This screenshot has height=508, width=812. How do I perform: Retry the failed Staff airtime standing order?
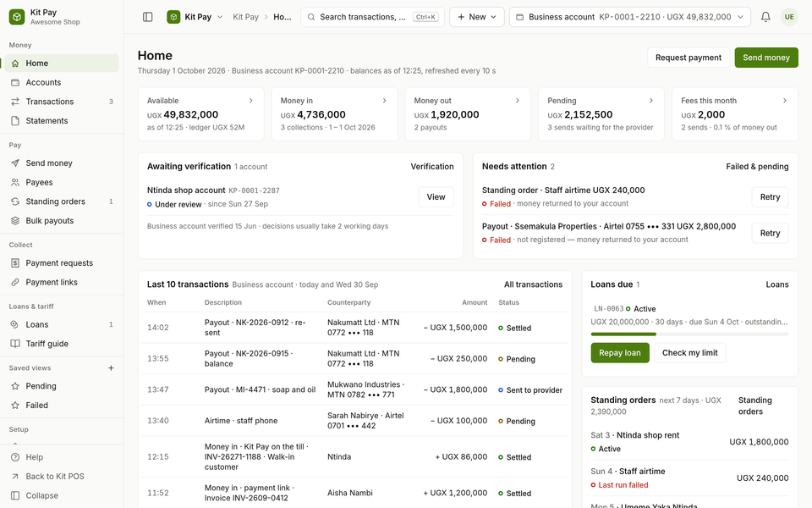(770, 197)
